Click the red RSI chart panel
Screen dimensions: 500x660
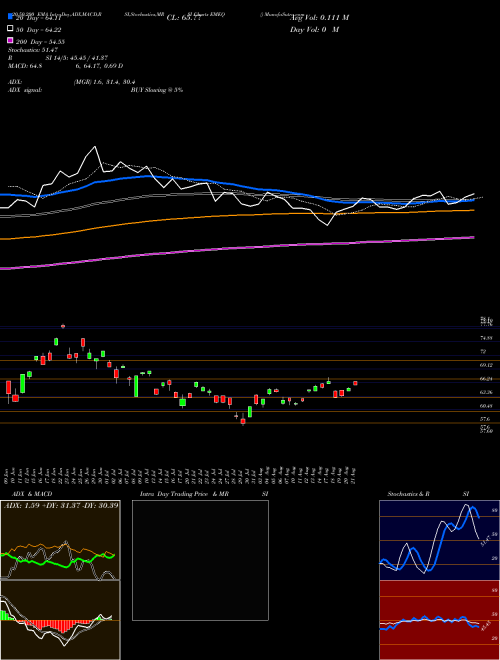[439, 620]
